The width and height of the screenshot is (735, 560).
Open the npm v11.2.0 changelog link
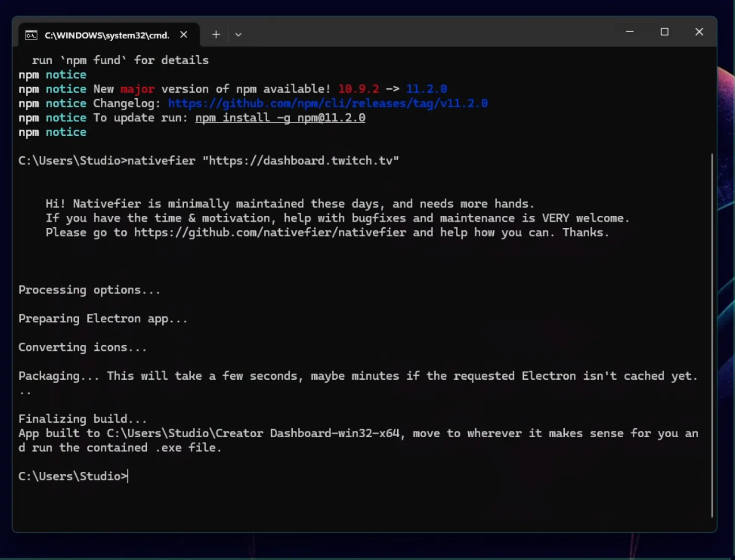(x=328, y=103)
